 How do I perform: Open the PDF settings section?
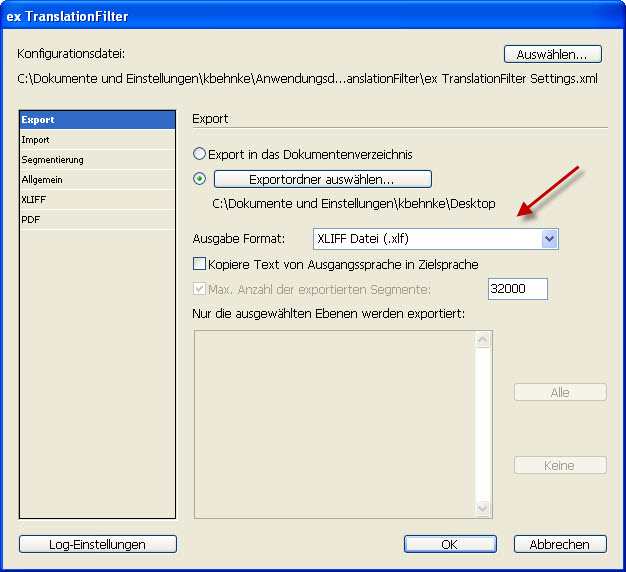(x=97, y=220)
